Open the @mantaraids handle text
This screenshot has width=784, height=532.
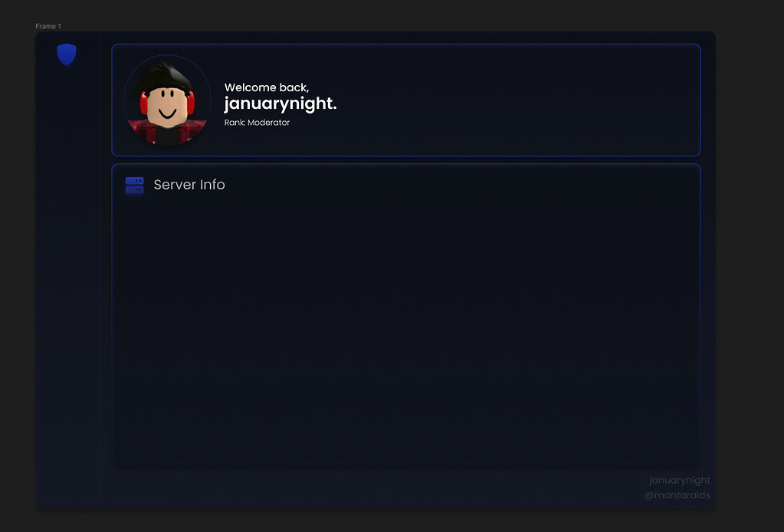677,495
